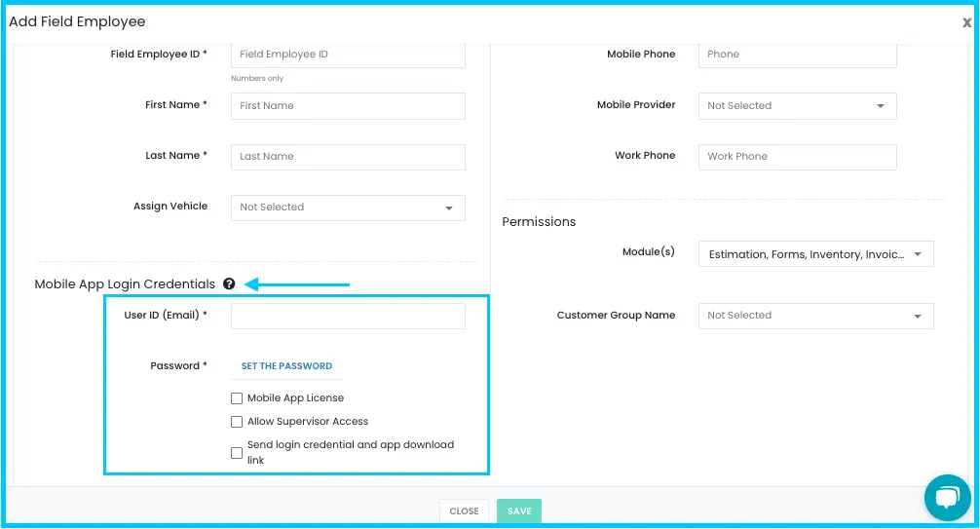This screenshot has width=980, height=529.
Task: Click the Add Field Employee dialog title
Action: (77, 21)
